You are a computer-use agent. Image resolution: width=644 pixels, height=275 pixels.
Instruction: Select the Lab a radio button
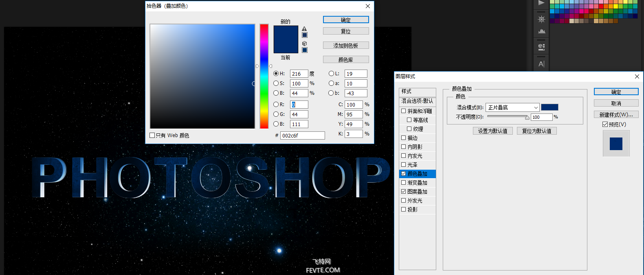tap(331, 83)
